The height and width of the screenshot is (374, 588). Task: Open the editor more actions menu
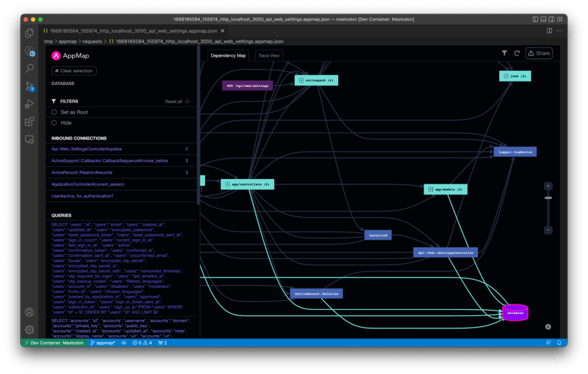coord(559,31)
